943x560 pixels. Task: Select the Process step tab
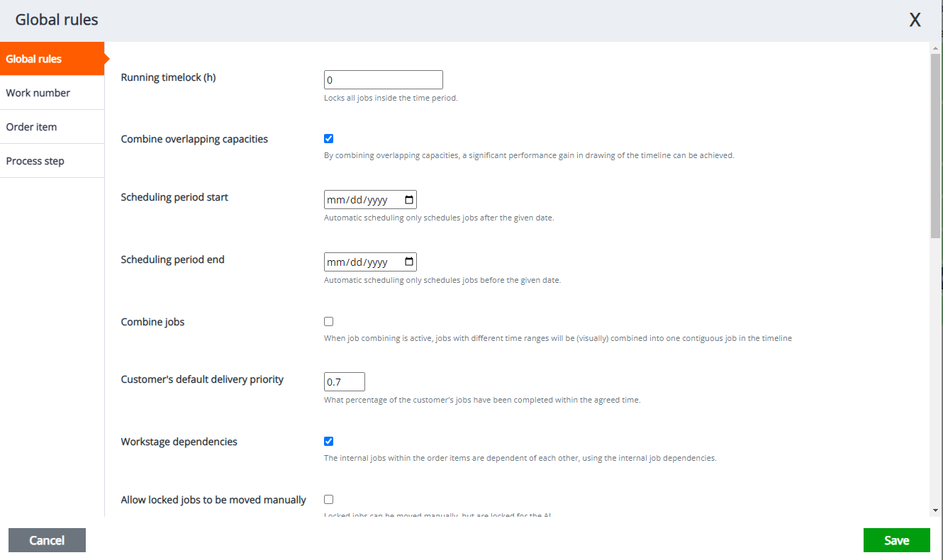pyautogui.click(x=35, y=161)
